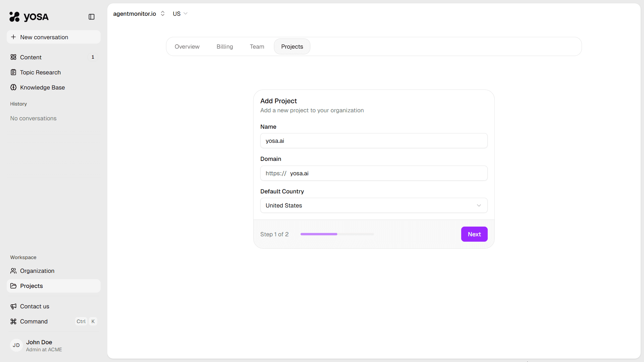Select the Projects folder icon
The height and width of the screenshot is (362, 644).
pos(13,286)
